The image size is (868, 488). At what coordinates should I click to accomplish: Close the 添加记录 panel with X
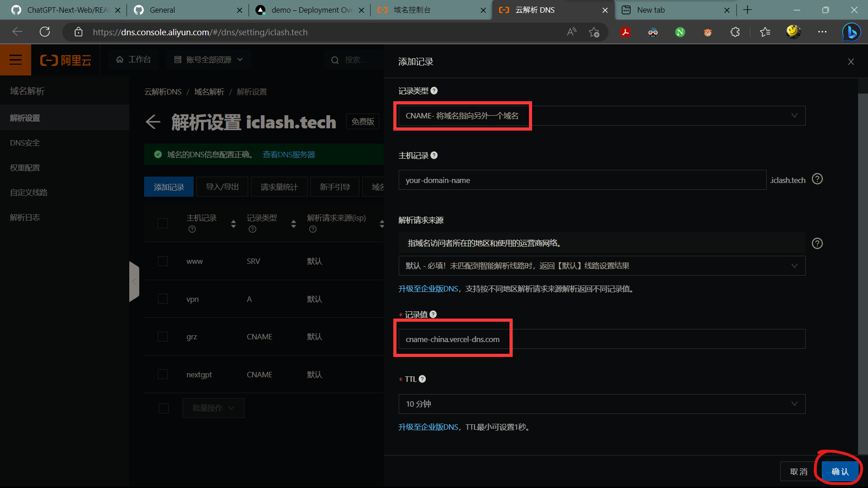click(x=851, y=62)
